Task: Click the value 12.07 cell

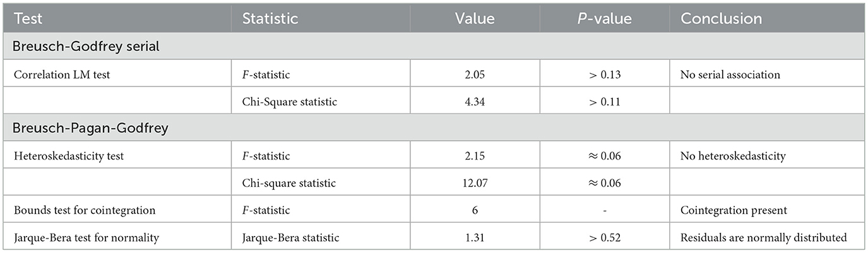Action: pyautogui.click(x=475, y=183)
